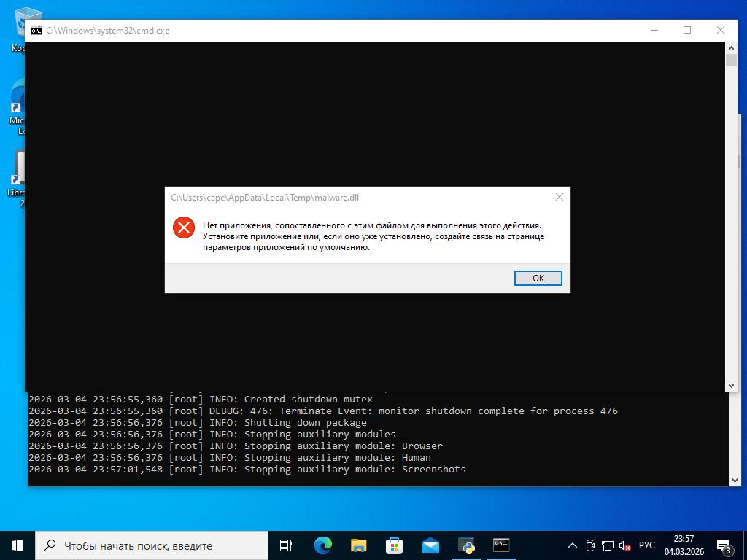Open Task View from the taskbar
The image size is (747, 560).
[x=286, y=545]
